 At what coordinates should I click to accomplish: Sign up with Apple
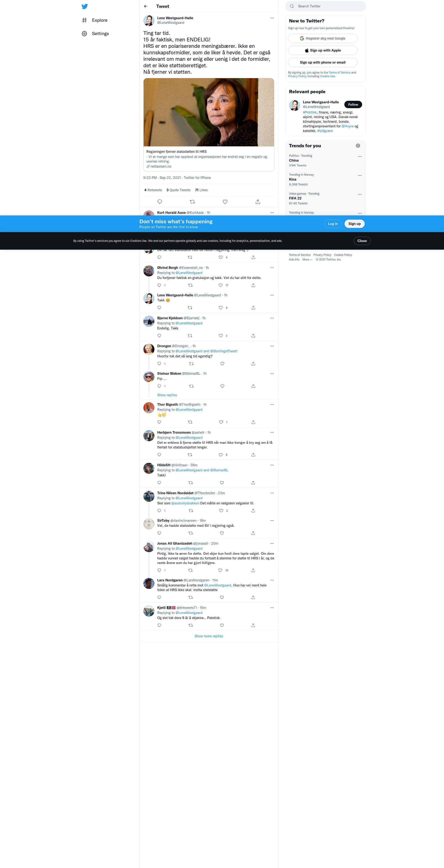tap(323, 51)
